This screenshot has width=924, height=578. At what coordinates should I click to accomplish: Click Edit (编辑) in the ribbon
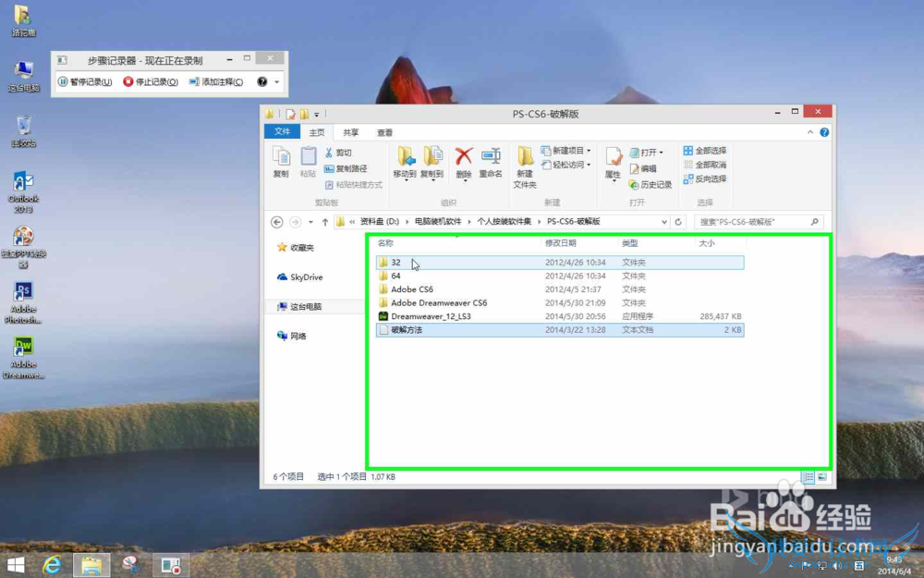coord(643,168)
